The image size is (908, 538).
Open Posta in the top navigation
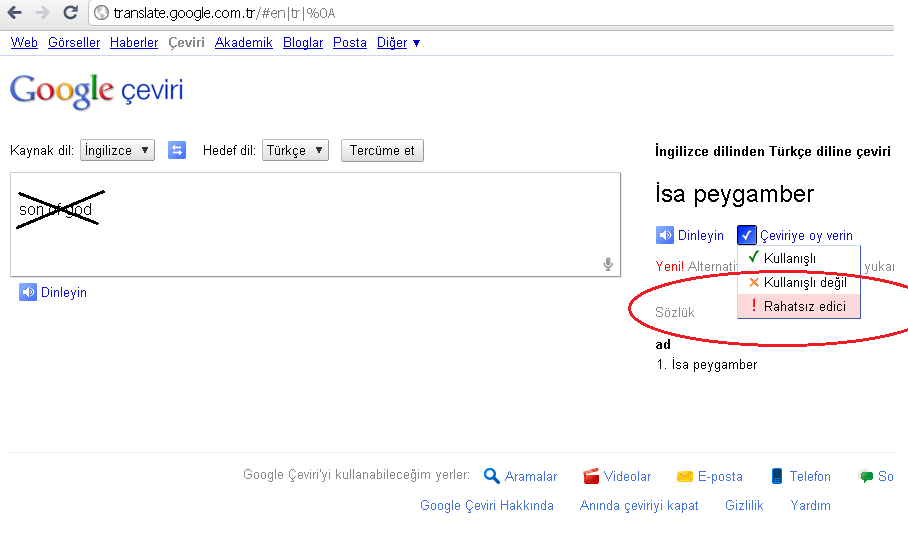pyautogui.click(x=350, y=42)
